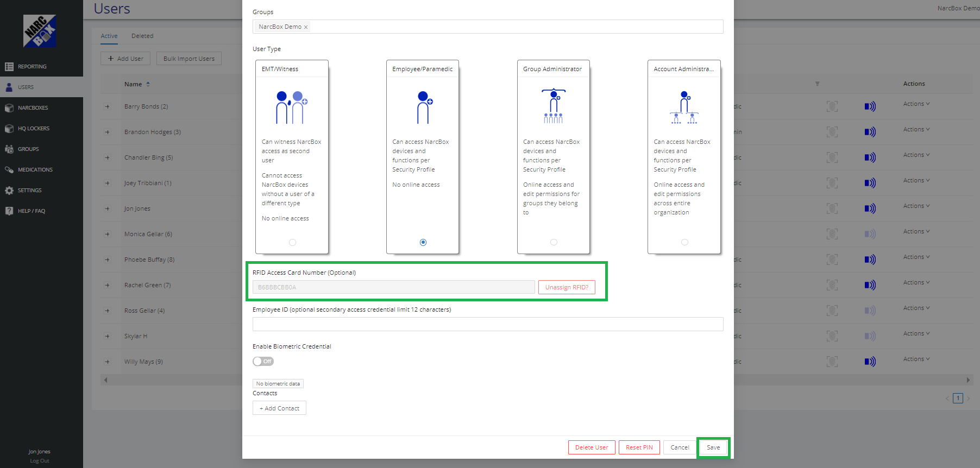
Task: Click the Add Contact button
Action: (x=279, y=408)
